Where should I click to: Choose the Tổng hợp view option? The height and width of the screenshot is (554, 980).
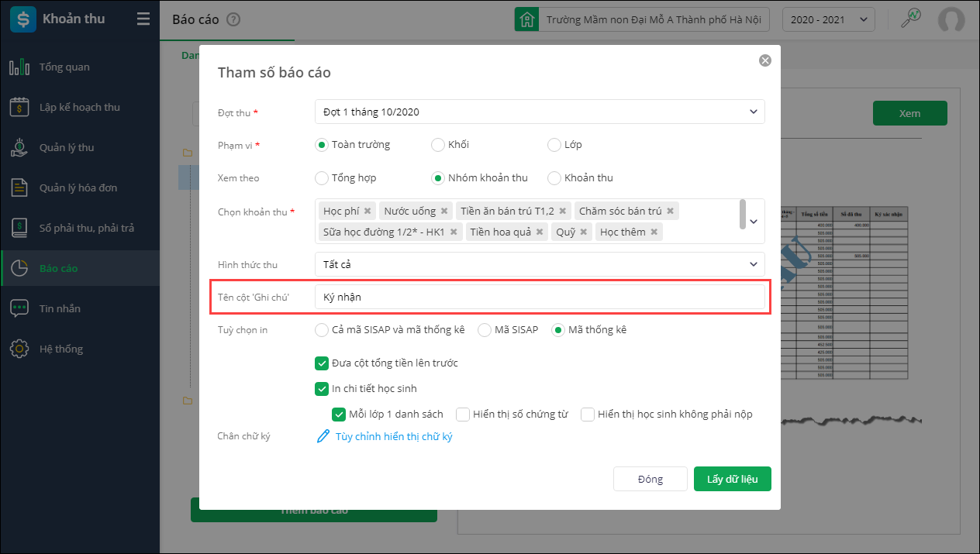(x=322, y=178)
